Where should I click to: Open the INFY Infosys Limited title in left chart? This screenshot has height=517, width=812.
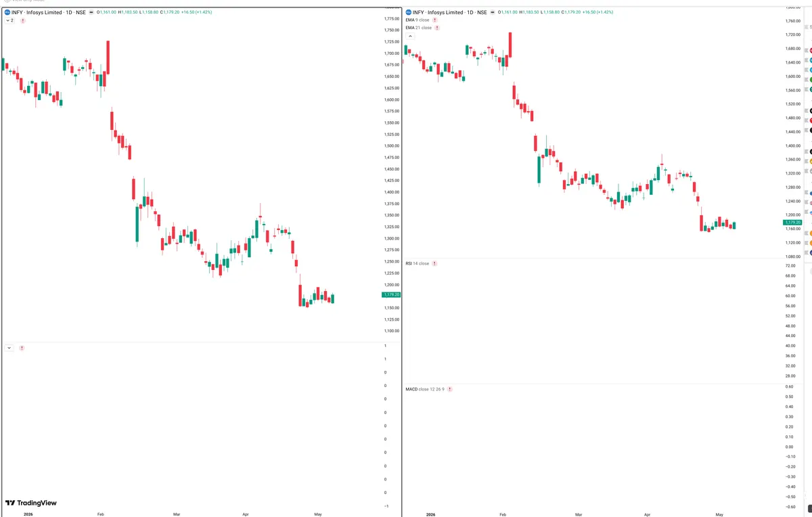click(x=48, y=12)
